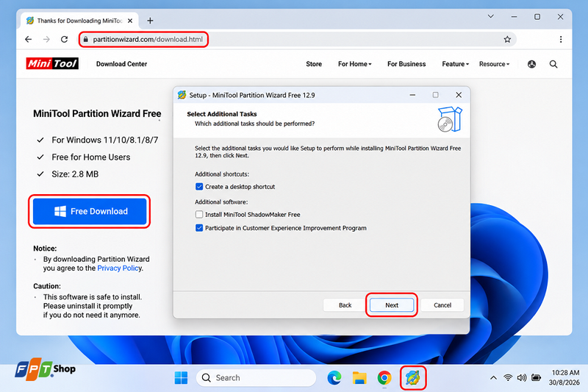This screenshot has width=588, height=392.
Task: Open the Windows Start menu
Action: 181,378
